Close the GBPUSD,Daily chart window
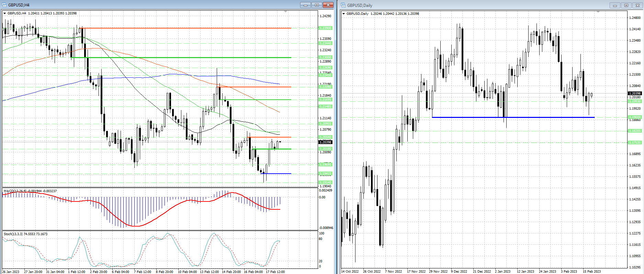644x274 pixels. [x=637, y=5]
